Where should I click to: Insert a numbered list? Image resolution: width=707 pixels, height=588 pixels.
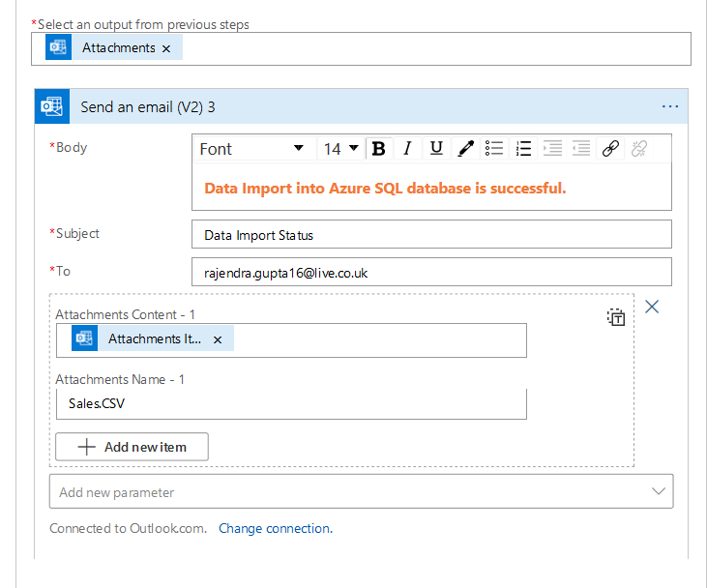coord(523,149)
